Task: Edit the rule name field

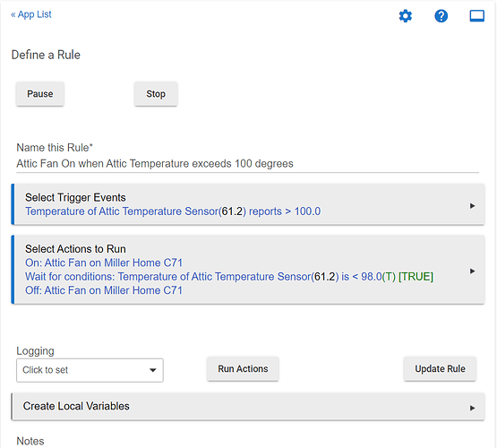Action: (x=247, y=164)
